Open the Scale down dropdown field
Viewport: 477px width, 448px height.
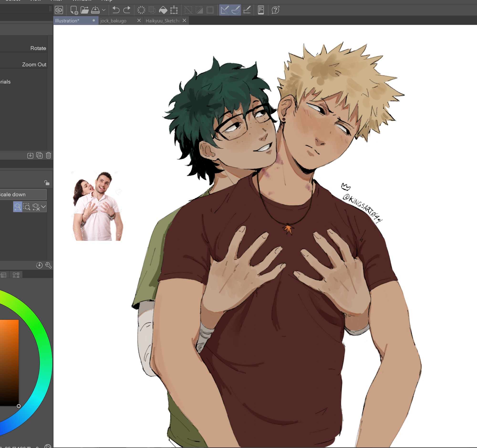coord(23,195)
